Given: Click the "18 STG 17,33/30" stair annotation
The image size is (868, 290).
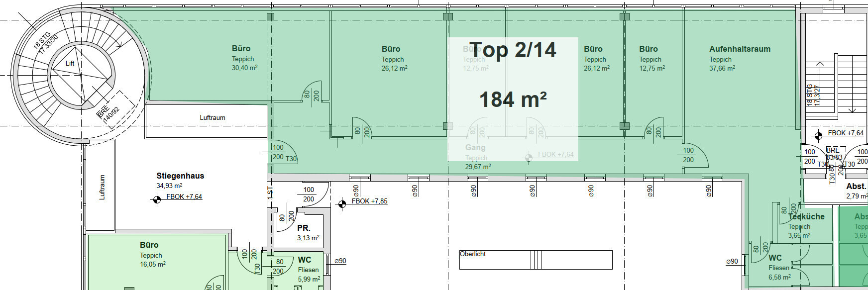Looking at the screenshot, I should pos(45,43).
